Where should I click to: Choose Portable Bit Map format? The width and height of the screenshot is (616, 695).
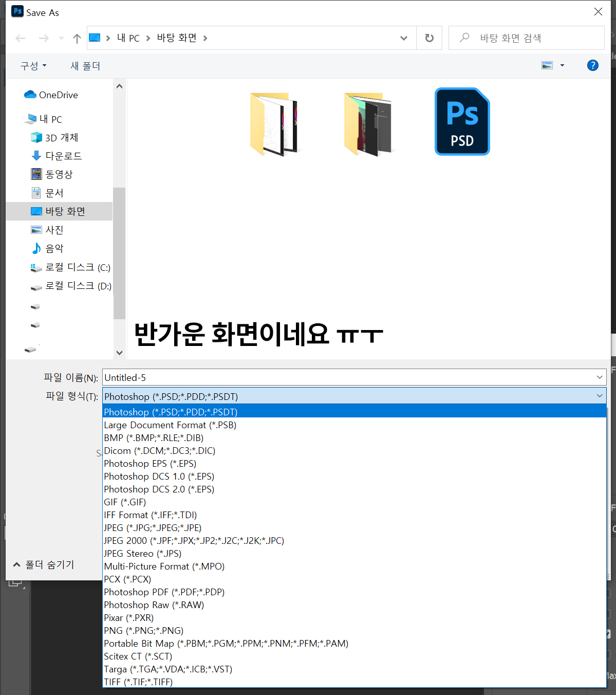click(354, 644)
